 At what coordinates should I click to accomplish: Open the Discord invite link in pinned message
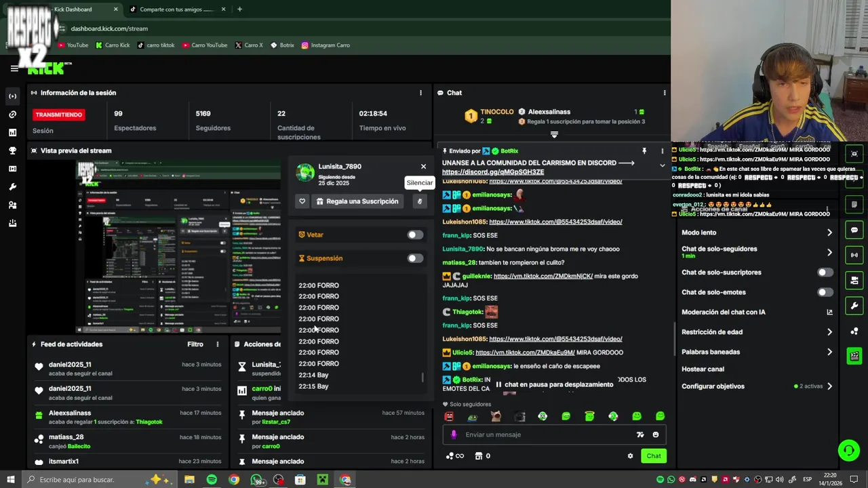(493, 172)
